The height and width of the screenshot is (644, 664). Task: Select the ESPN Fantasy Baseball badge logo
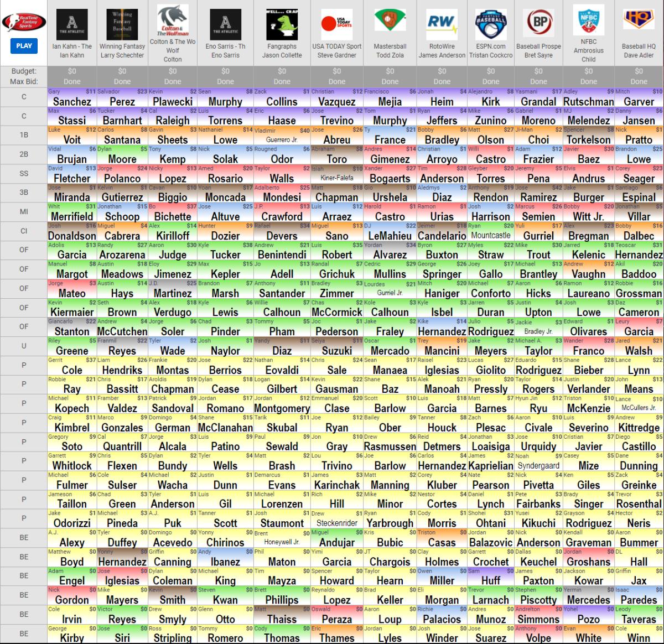491,22
